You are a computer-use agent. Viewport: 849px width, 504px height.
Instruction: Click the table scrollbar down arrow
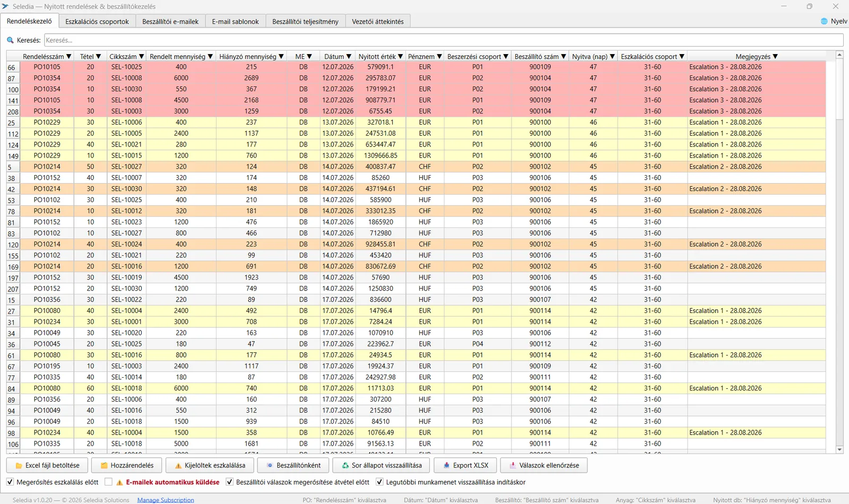pyautogui.click(x=839, y=449)
